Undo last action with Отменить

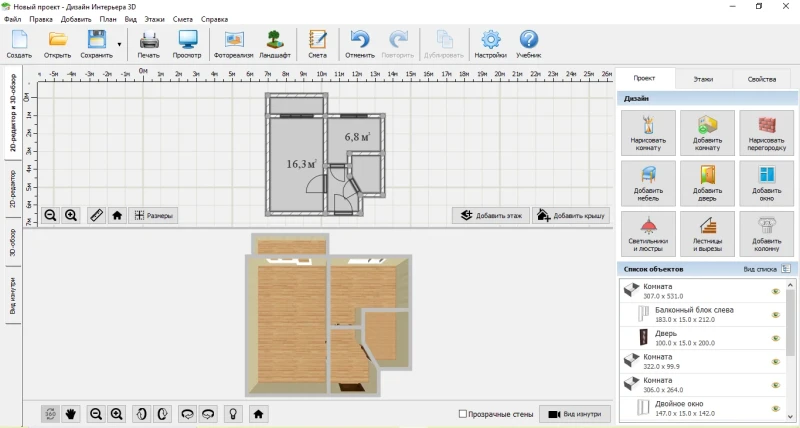point(360,44)
